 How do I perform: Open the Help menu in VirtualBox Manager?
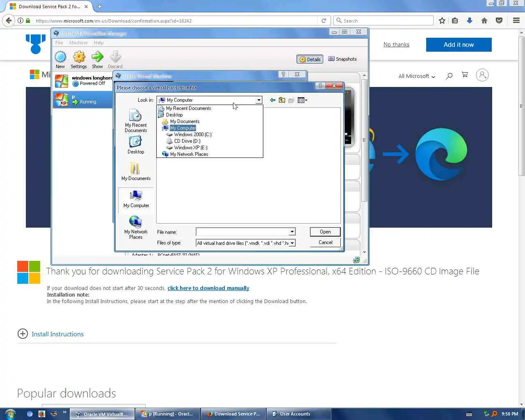pos(98,43)
